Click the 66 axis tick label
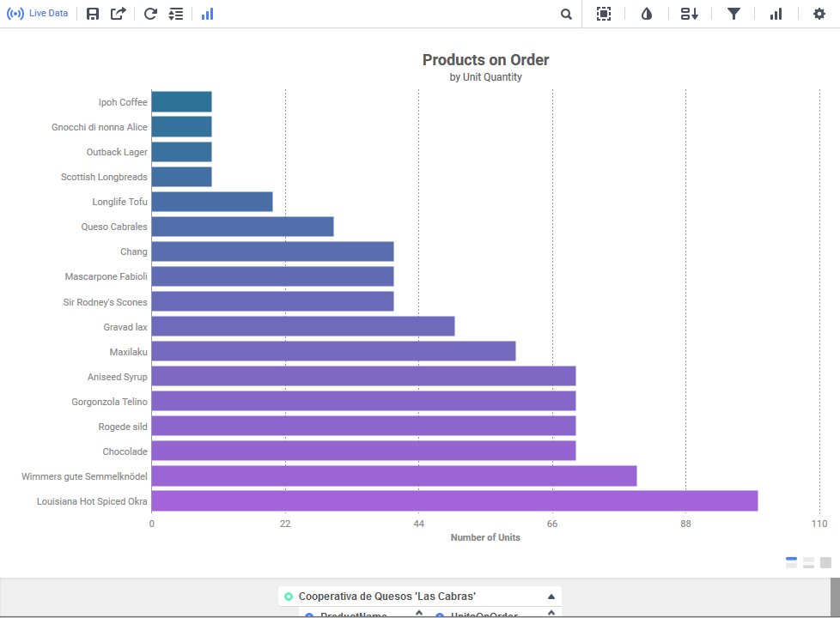The height and width of the screenshot is (618, 840). click(552, 524)
